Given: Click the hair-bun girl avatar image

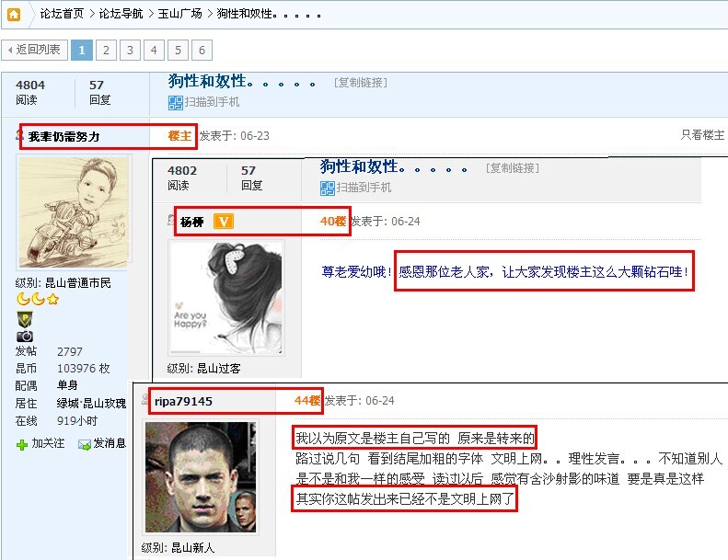Looking at the screenshot, I should pyautogui.click(x=226, y=298).
